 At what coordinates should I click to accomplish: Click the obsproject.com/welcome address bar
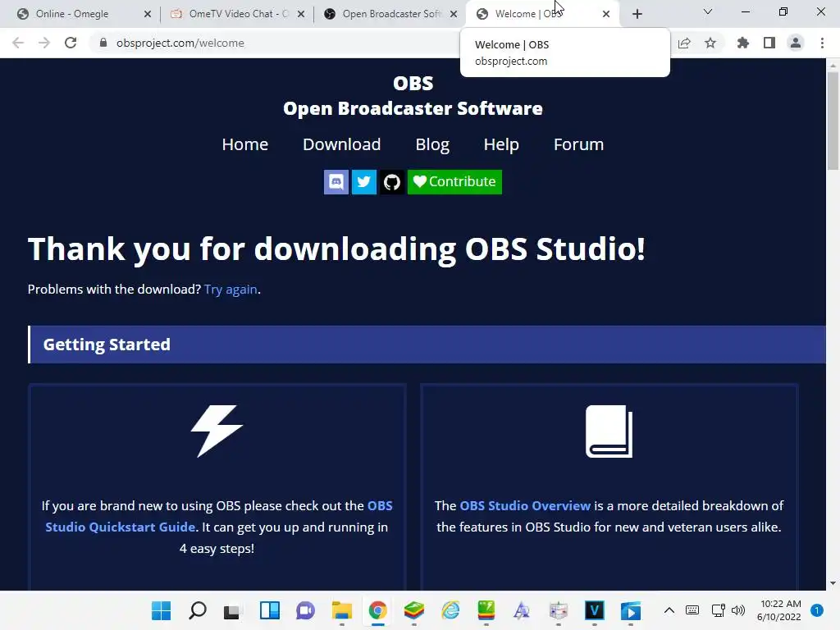point(180,43)
